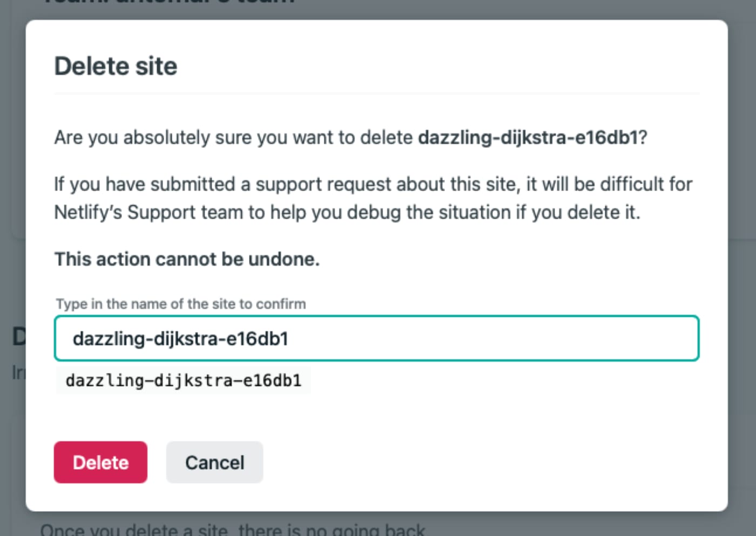Click the question mark ending the confirmation question

(643, 138)
